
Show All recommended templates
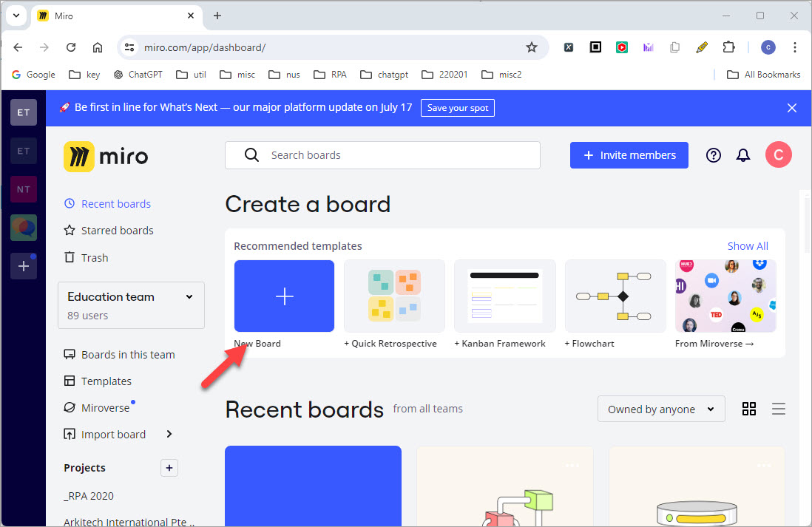coord(748,246)
